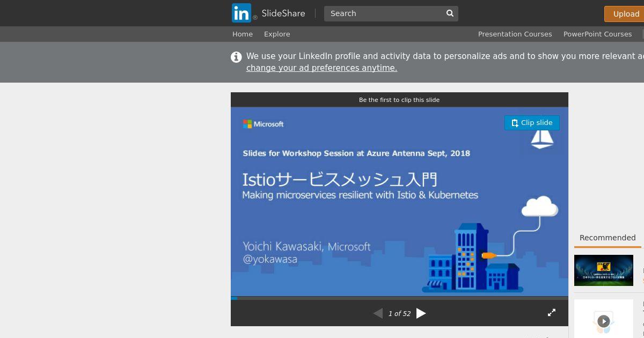Follow 'change your ad preferences anytime' link
Image resolution: width=644 pixels, height=338 pixels.
[x=321, y=68]
